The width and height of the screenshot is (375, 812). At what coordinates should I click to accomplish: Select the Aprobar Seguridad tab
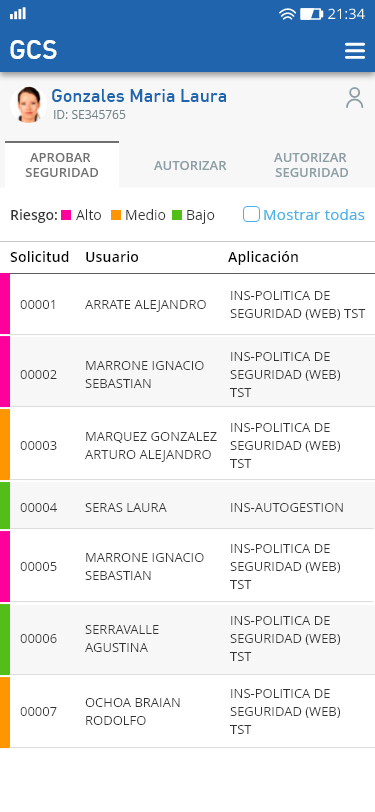point(62,165)
